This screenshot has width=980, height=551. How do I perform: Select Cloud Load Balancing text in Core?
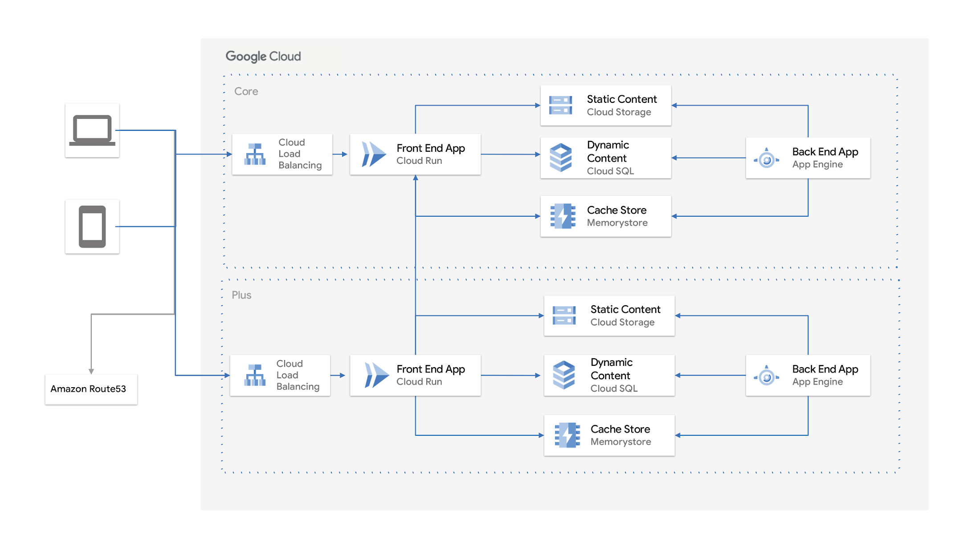coord(300,154)
